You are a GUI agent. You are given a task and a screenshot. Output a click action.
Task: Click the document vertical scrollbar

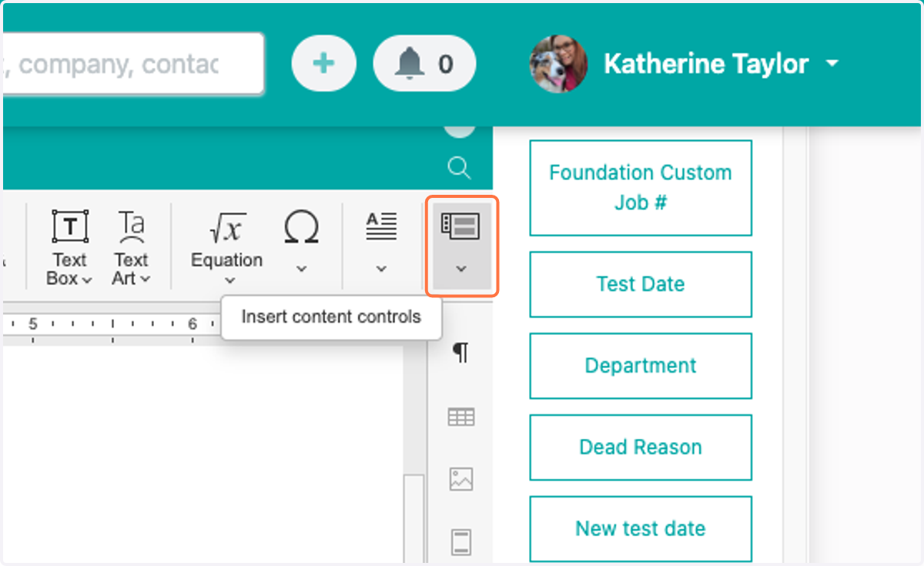coord(414,520)
